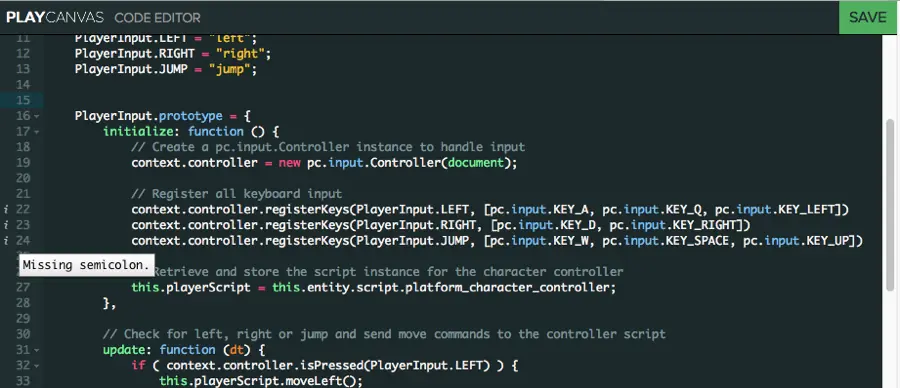
Task: Collapse the fold arrow at line 32
Action: coord(37,366)
